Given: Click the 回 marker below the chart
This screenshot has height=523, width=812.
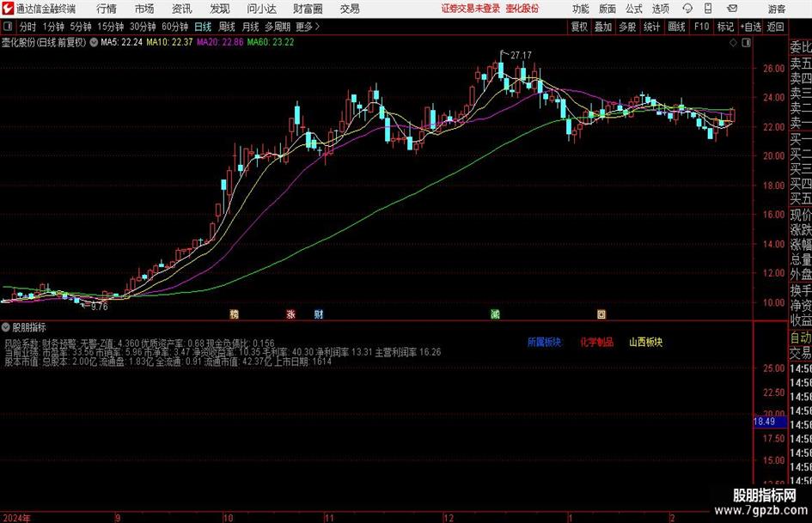Looking at the screenshot, I should click(x=601, y=313).
